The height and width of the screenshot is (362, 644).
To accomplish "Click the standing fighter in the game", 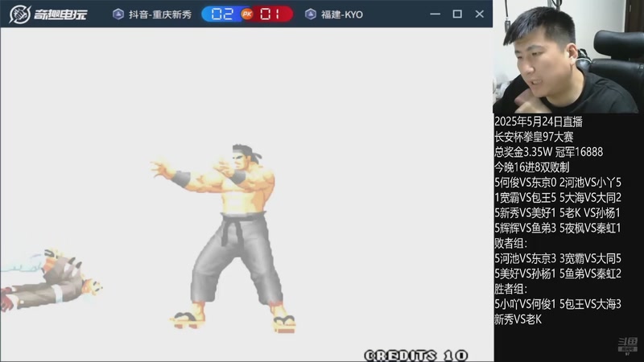I will coord(224,238).
